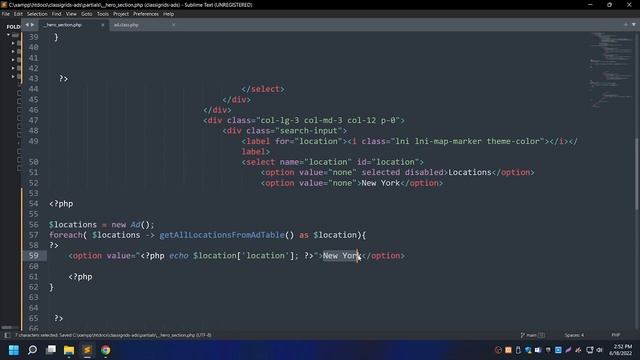Click the volume tray icon
Screen dimensions: 640x360
point(600,350)
